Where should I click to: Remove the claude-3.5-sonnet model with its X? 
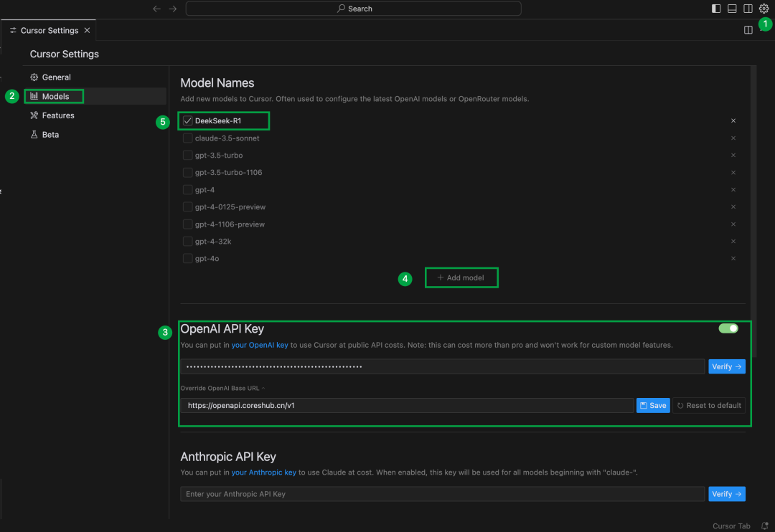(733, 138)
